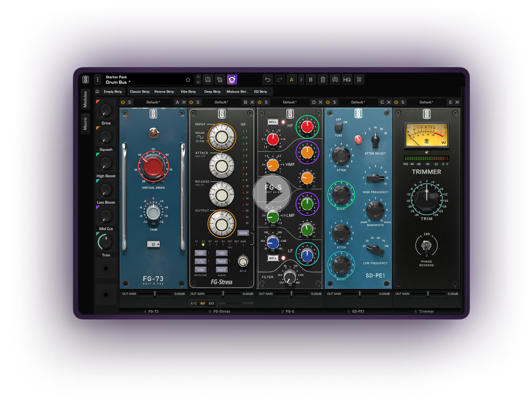The image size is (532, 409).
Task: Step to the previous preset with up arrow
Action: pos(198,77)
